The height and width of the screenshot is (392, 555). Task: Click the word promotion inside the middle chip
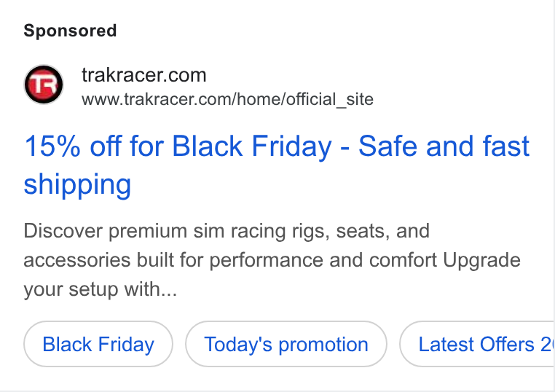pos(323,345)
